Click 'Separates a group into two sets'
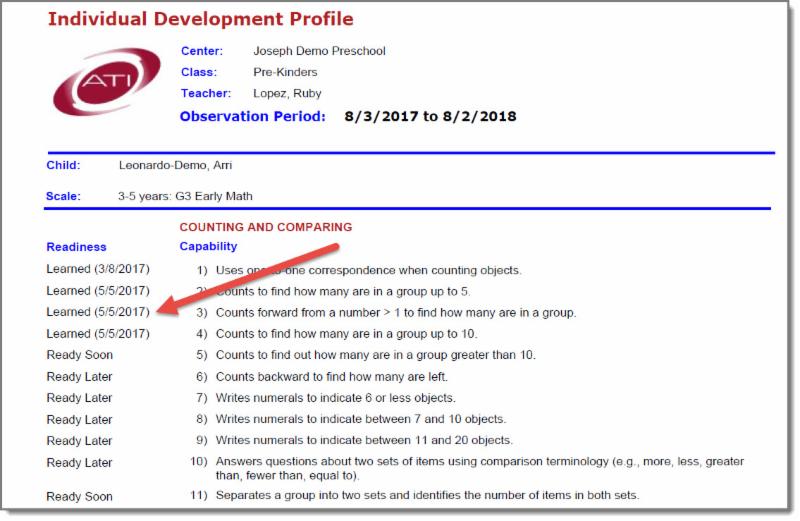The height and width of the screenshot is (521, 800). 427,495
